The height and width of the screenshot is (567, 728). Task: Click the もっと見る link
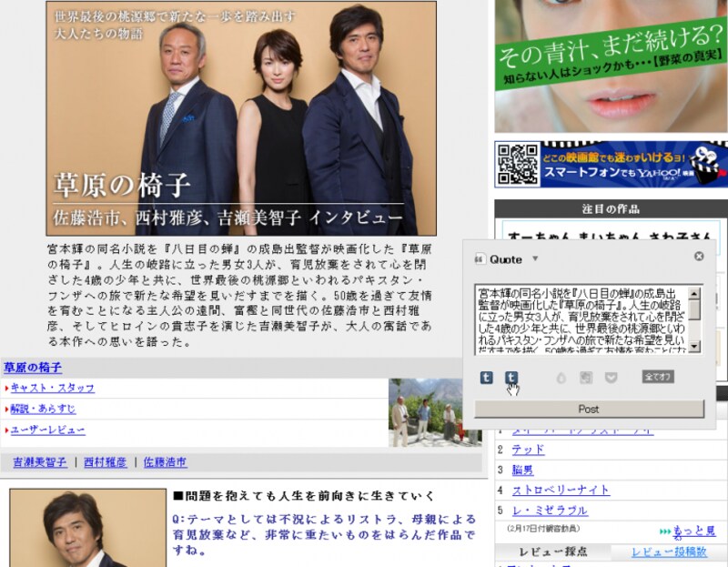[x=694, y=532]
